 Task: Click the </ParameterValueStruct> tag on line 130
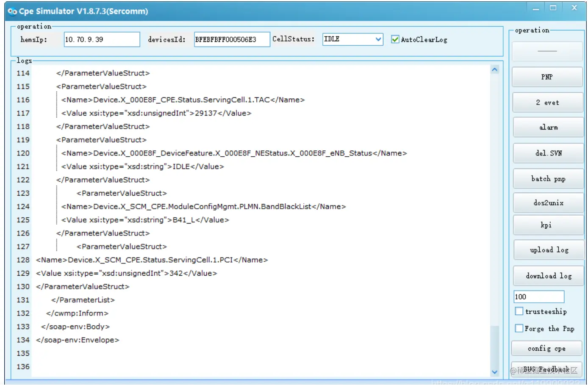83,287
